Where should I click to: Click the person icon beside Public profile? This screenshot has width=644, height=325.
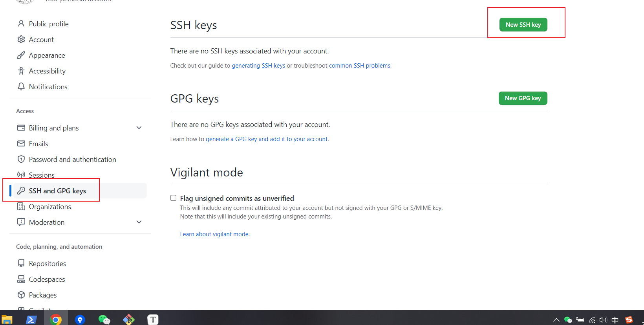click(21, 24)
